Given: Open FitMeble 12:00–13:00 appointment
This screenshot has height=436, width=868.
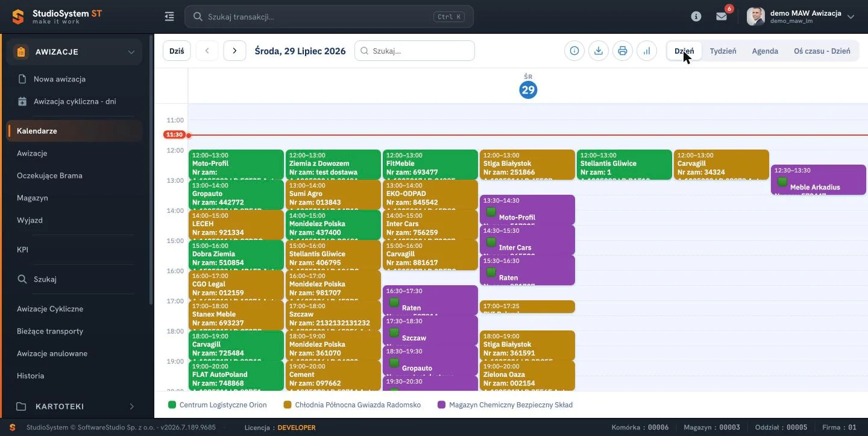Looking at the screenshot, I should pyautogui.click(x=430, y=165).
